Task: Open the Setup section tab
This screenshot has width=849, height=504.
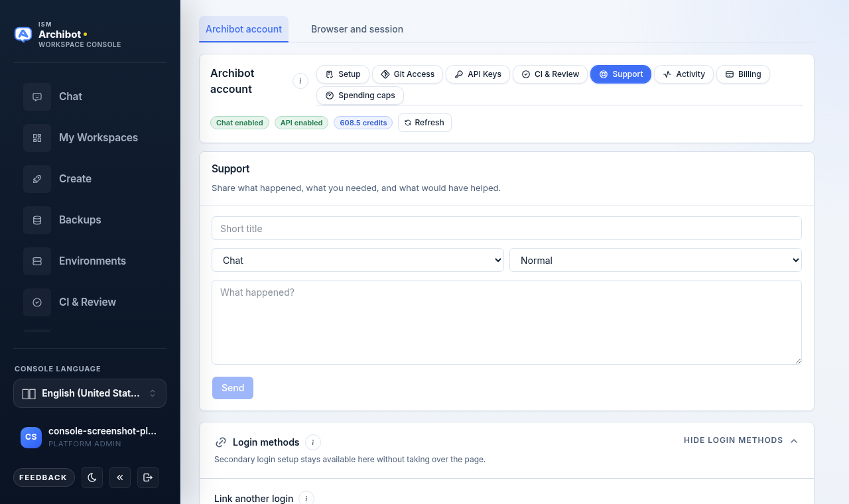Action: 343,74
